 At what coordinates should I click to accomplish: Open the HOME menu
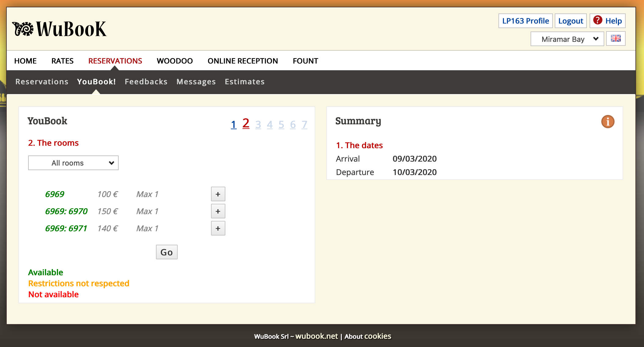pos(25,61)
